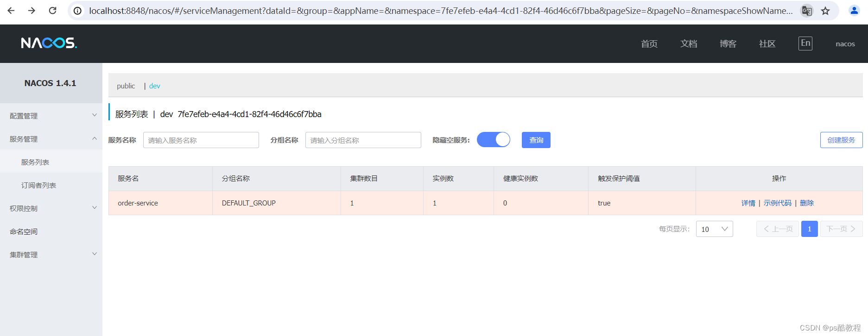868x336 pixels.
Task: Open the translate page icon
Action: (x=807, y=11)
